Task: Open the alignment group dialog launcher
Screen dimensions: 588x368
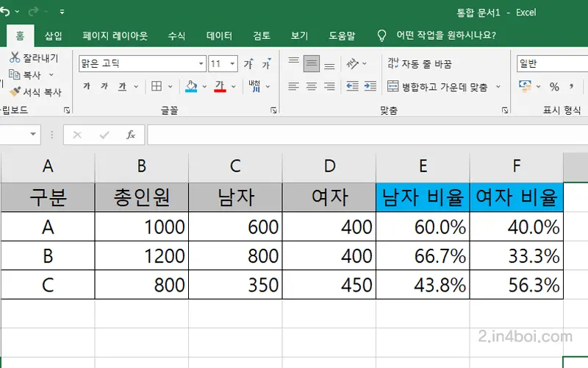Action: click(x=505, y=110)
